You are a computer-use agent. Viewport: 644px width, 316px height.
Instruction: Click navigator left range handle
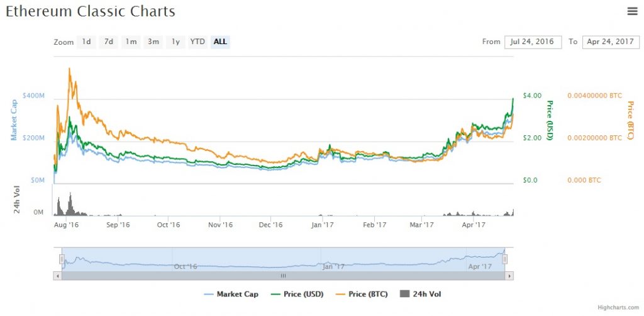pos(62,259)
